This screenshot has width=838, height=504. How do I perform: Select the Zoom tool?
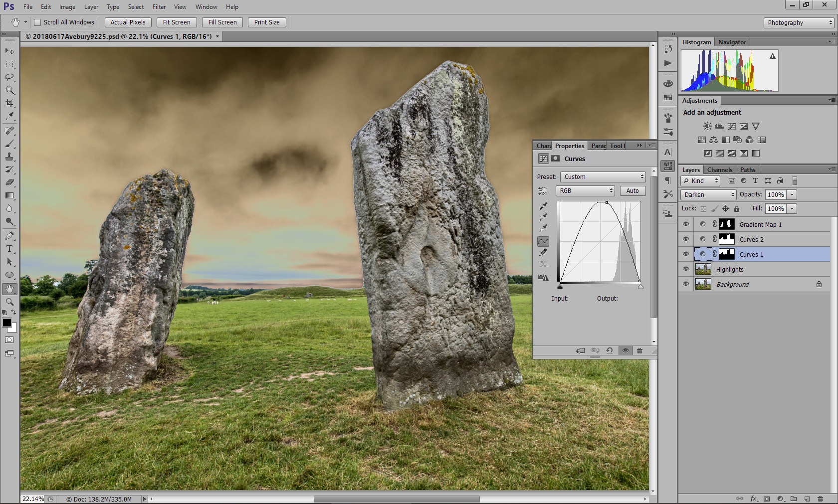9,302
